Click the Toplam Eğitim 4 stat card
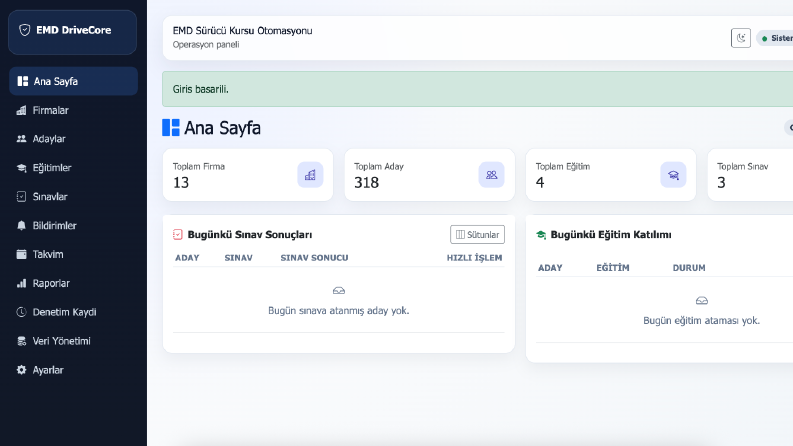This screenshot has height=446, width=793. click(611, 175)
